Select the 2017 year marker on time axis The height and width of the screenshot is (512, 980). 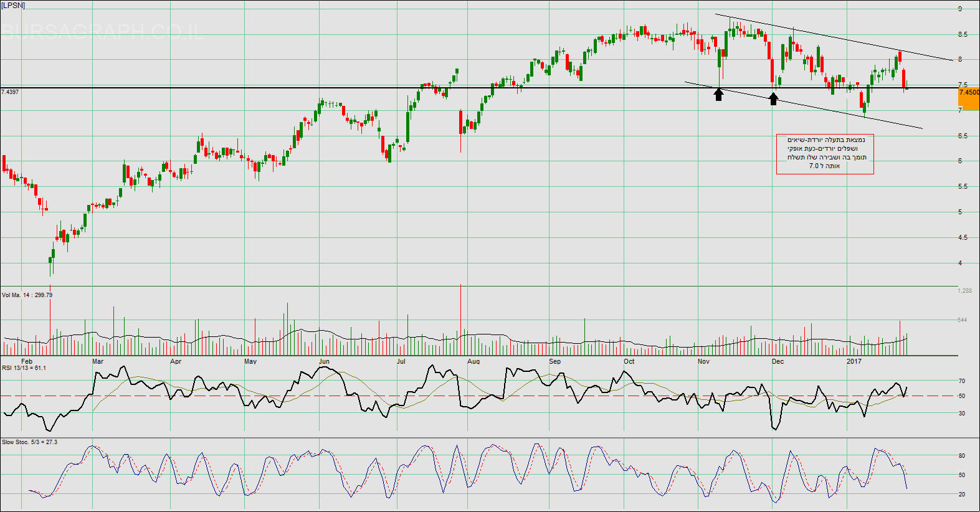coord(854,361)
